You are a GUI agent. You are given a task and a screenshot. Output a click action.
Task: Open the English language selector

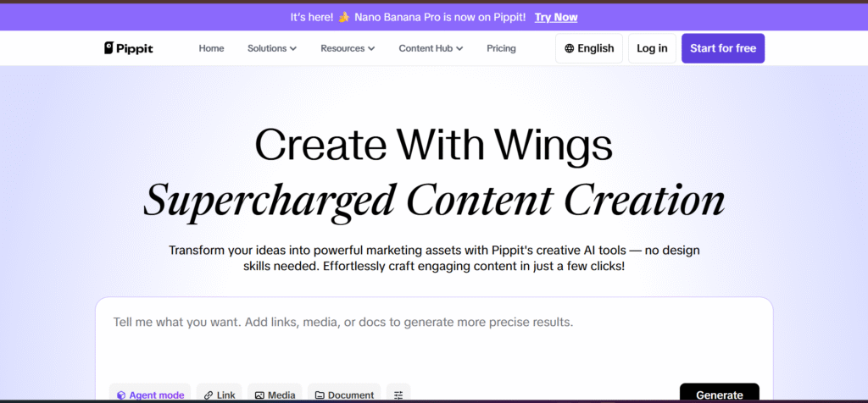coord(590,48)
